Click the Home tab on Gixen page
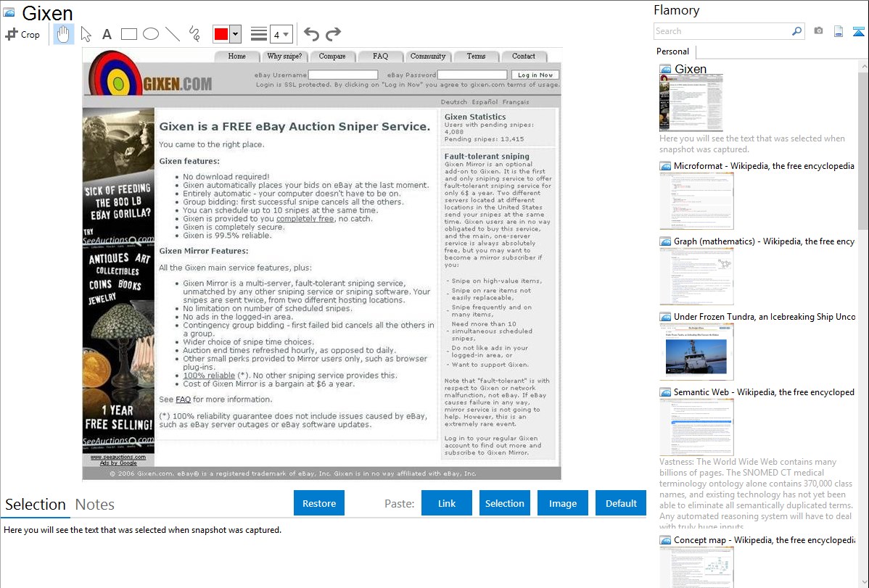869x588 pixels. 236,56
